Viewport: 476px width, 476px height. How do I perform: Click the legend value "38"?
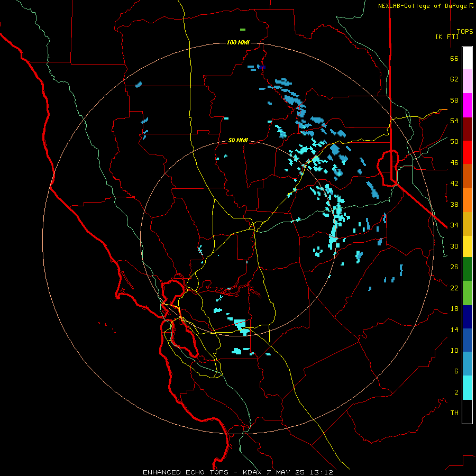(454, 204)
